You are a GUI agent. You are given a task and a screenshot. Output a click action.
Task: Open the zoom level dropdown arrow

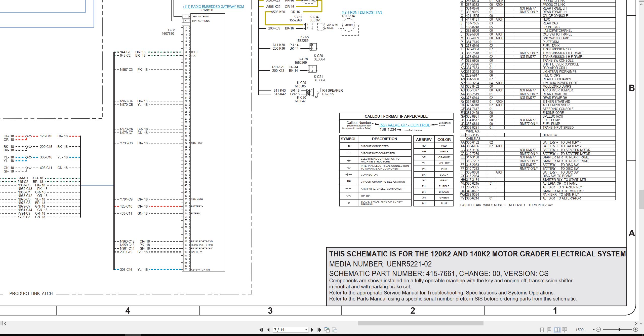click(594, 329)
